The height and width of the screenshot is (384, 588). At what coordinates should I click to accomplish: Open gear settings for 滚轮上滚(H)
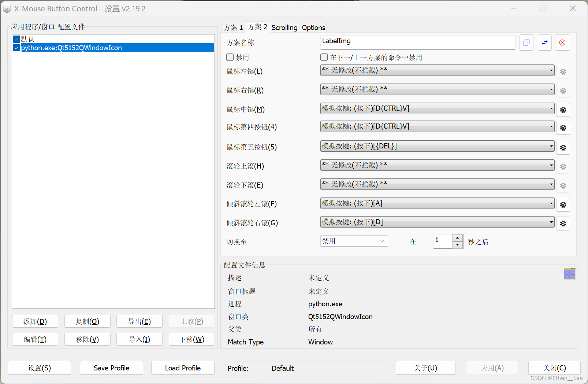(563, 167)
